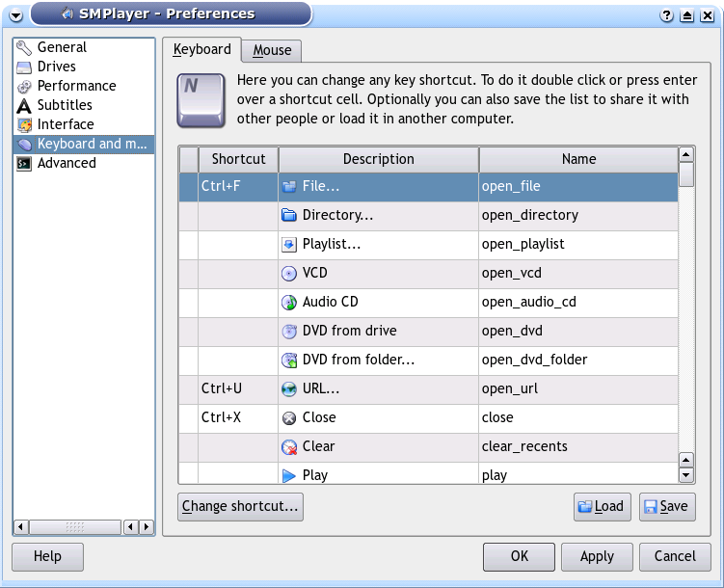Click the Help button

pos(47,556)
